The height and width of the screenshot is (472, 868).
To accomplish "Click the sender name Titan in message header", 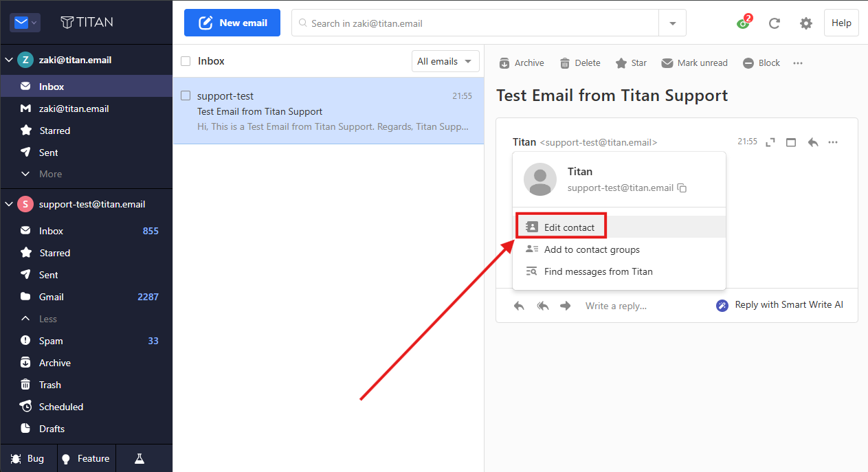I will click(524, 142).
